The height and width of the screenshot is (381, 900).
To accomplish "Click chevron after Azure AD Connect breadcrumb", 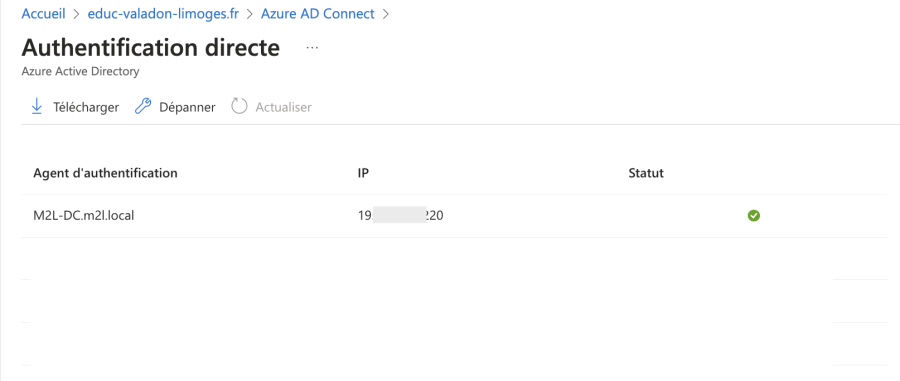I will (x=386, y=14).
